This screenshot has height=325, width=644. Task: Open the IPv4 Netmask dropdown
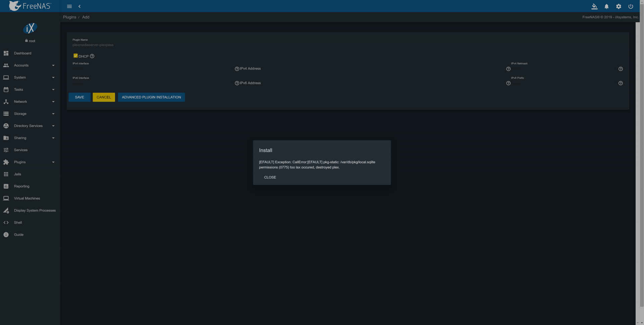[x=563, y=68]
